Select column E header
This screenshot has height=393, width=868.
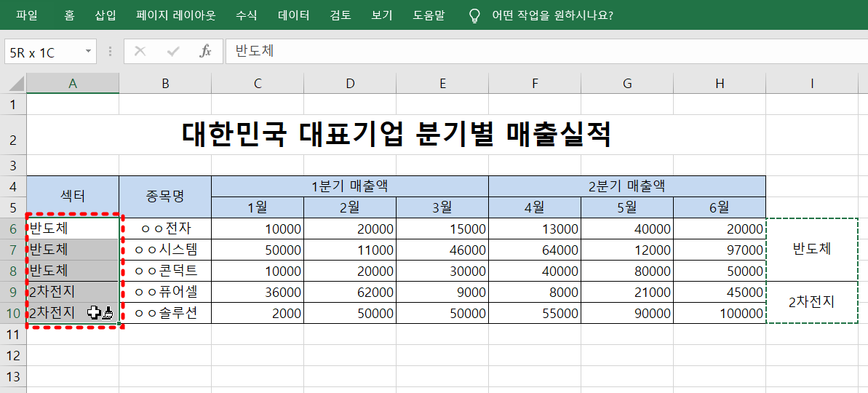(442, 83)
